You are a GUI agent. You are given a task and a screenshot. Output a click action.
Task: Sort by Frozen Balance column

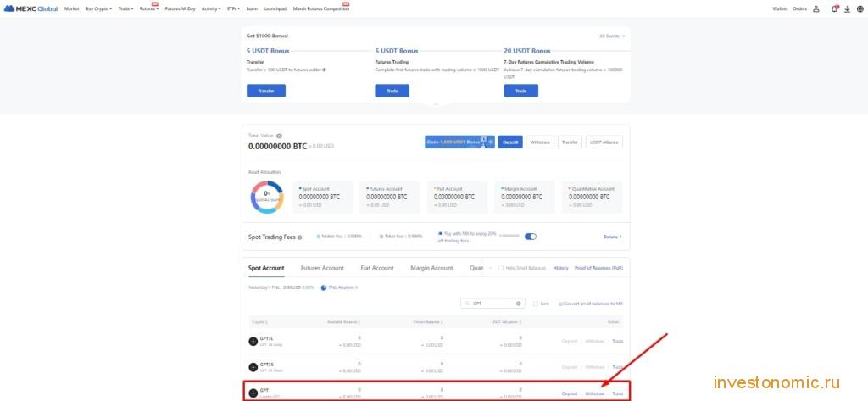428,322
